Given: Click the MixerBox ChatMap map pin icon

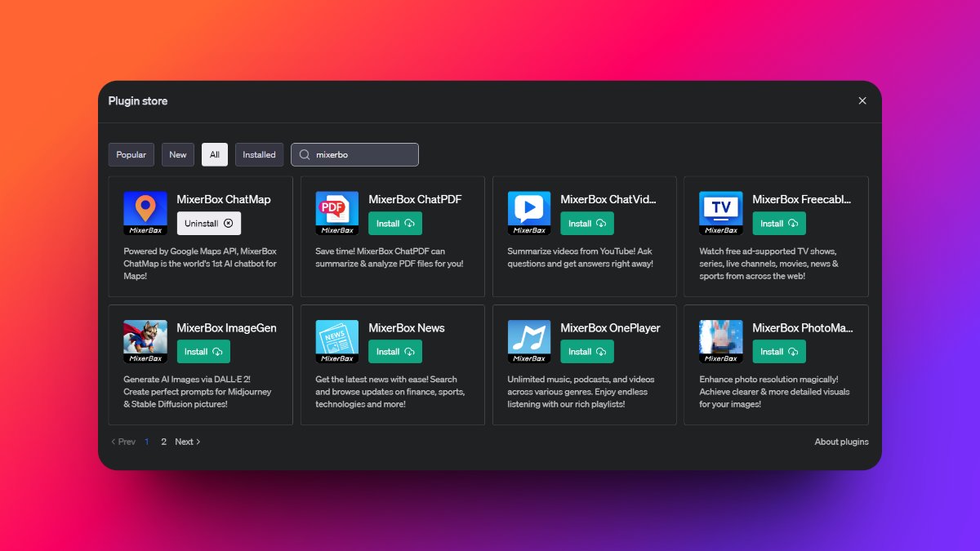Looking at the screenshot, I should tap(145, 213).
